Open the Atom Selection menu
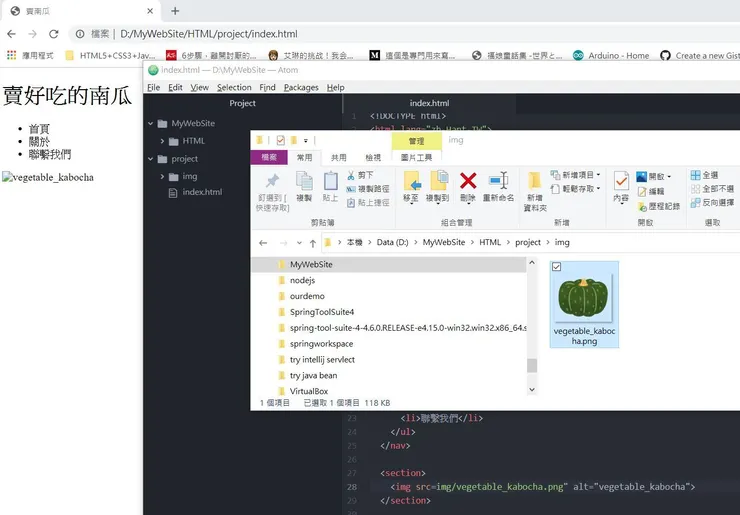740x515 pixels. coord(234,87)
